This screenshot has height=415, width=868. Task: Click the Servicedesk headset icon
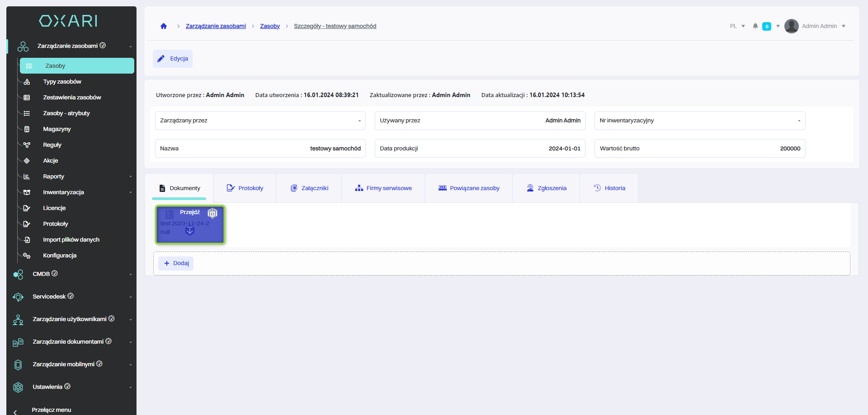click(x=18, y=297)
